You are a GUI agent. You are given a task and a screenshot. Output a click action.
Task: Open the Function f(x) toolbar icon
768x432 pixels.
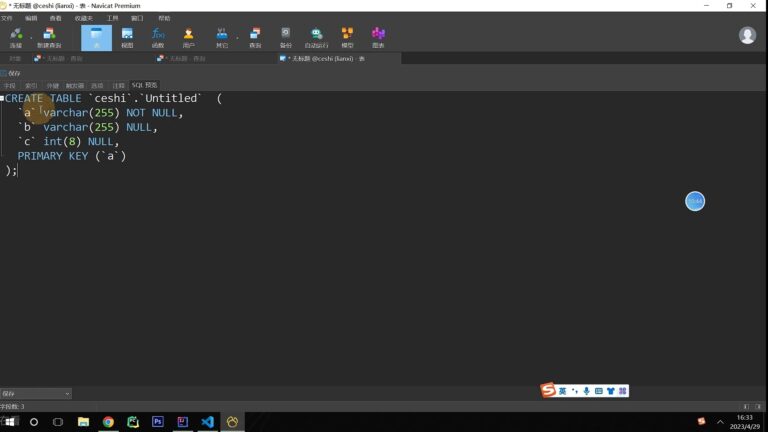(158, 38)
